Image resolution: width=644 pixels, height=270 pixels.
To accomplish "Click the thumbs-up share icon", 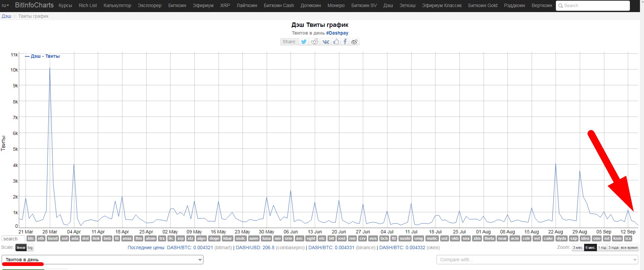I will coord(336,42).
